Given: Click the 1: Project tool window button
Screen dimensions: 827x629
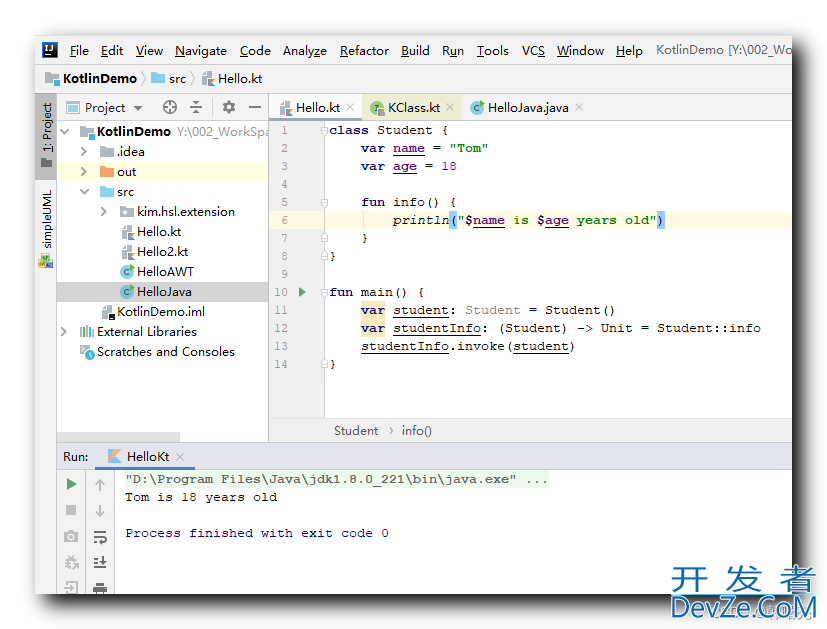Looking at the screenshot, I should pyautogui.click(x=46, y=136).
